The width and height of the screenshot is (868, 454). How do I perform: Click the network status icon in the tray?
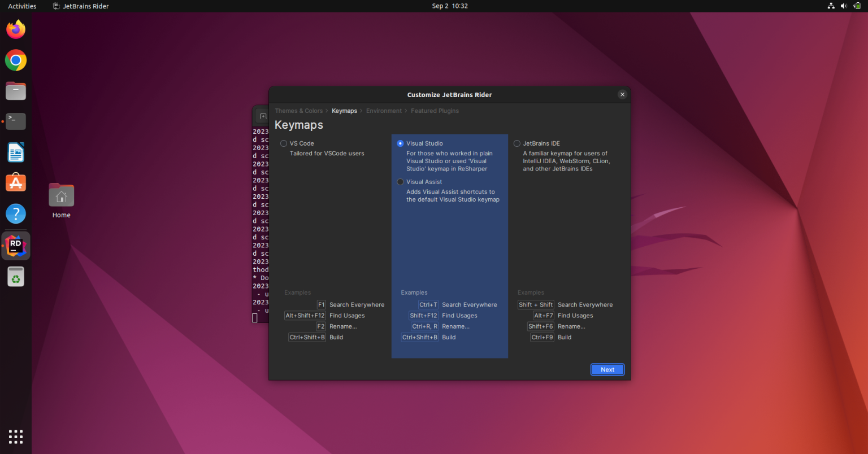point(831,6)
